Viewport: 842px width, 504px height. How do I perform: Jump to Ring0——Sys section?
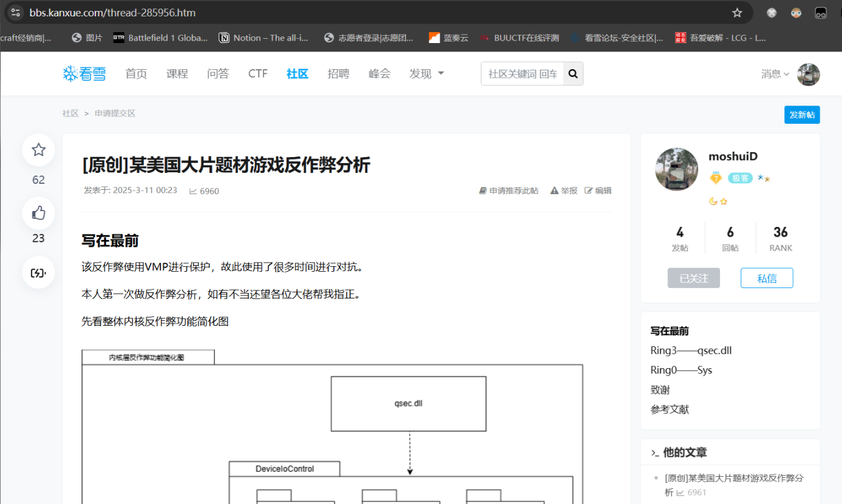click(681, 370)
